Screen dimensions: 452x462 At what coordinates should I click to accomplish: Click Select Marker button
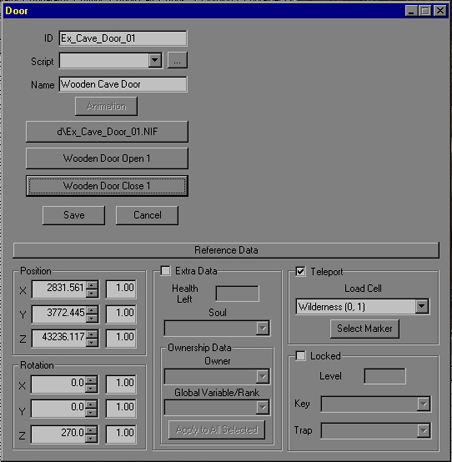[365, 329]
